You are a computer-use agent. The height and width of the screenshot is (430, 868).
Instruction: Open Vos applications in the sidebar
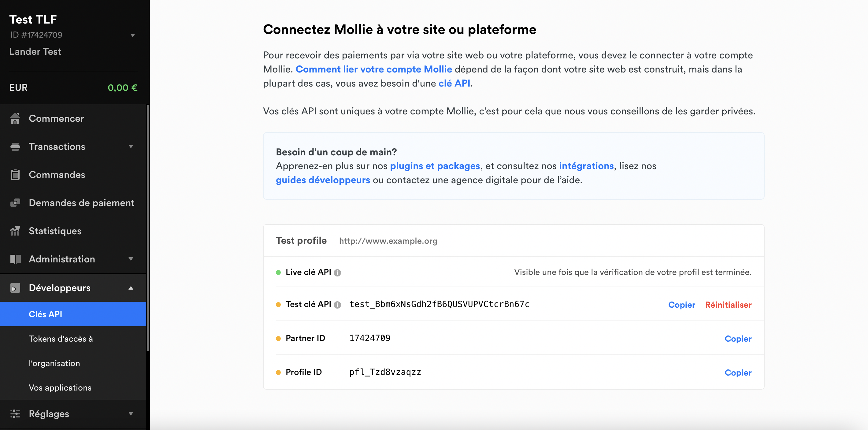click(x=60, y=387)
